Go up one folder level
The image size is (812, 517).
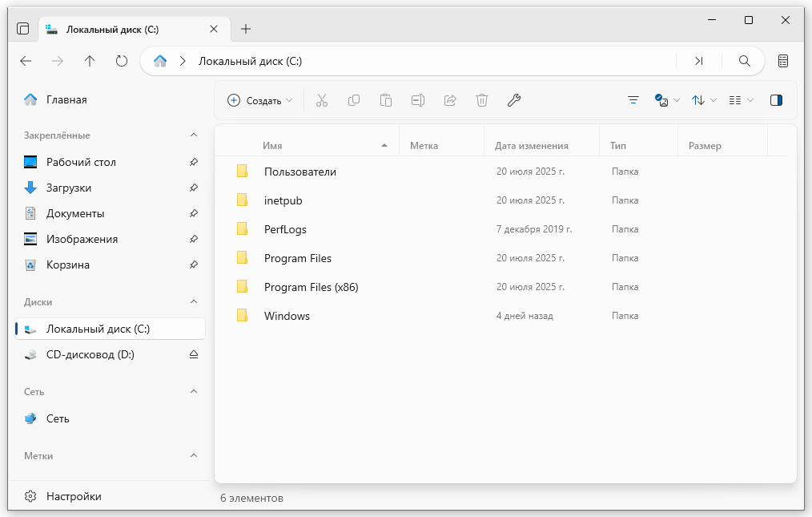point(90,61)
